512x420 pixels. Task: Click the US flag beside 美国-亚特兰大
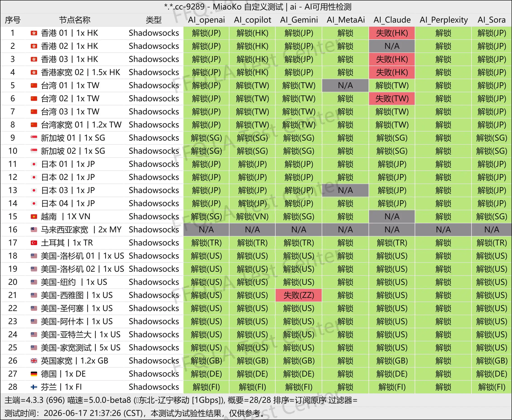tap(34, 335)
